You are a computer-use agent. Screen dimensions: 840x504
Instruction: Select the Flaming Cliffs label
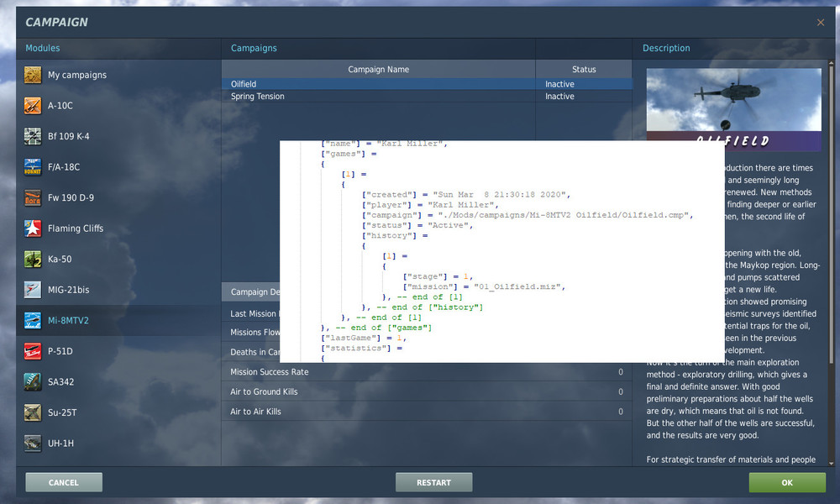click(76, 228)
